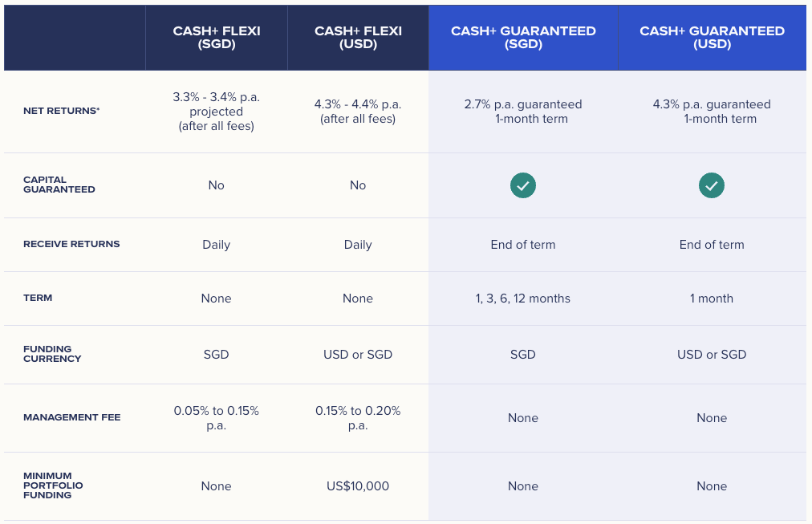
Task: Click the Net Returns row label
Action: click(x=62, y=111)
